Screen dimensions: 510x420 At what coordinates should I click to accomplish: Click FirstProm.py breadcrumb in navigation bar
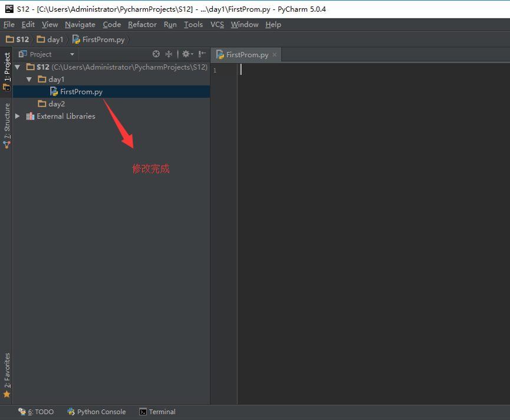(98, 40)
